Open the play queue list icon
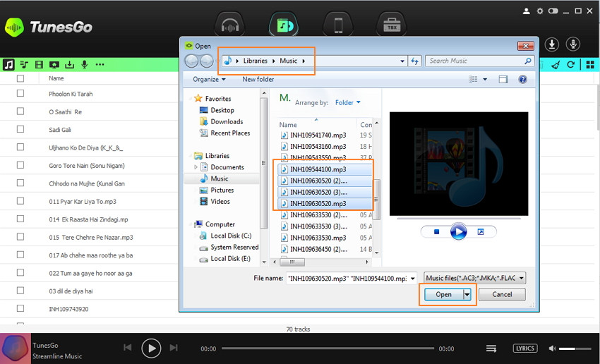600x364 pixels. pos(491,348)
